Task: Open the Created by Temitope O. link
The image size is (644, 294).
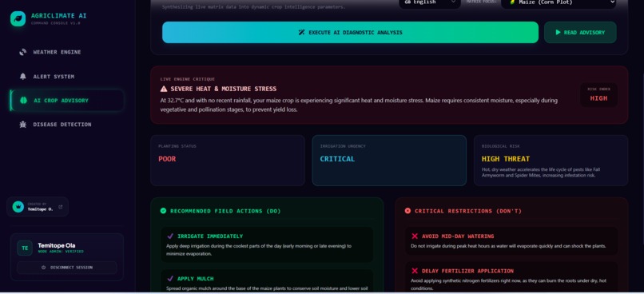Action: click(x=38, y=207)
